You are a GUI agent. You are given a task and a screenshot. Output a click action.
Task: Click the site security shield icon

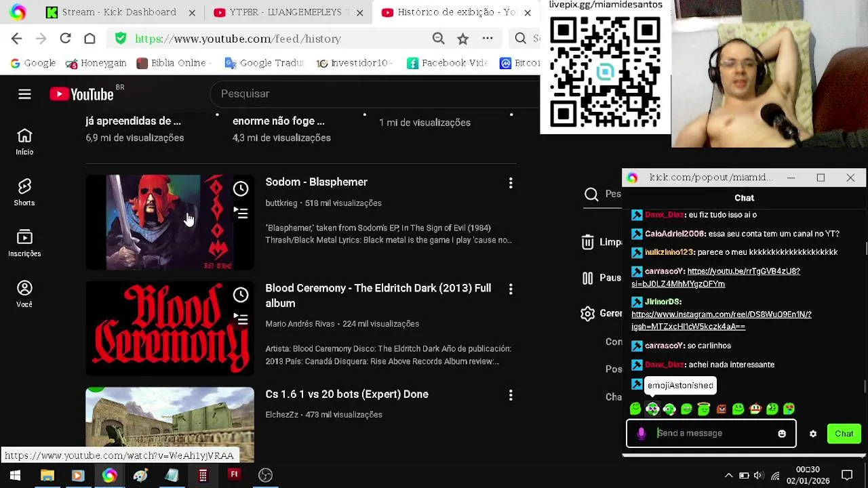121,39
